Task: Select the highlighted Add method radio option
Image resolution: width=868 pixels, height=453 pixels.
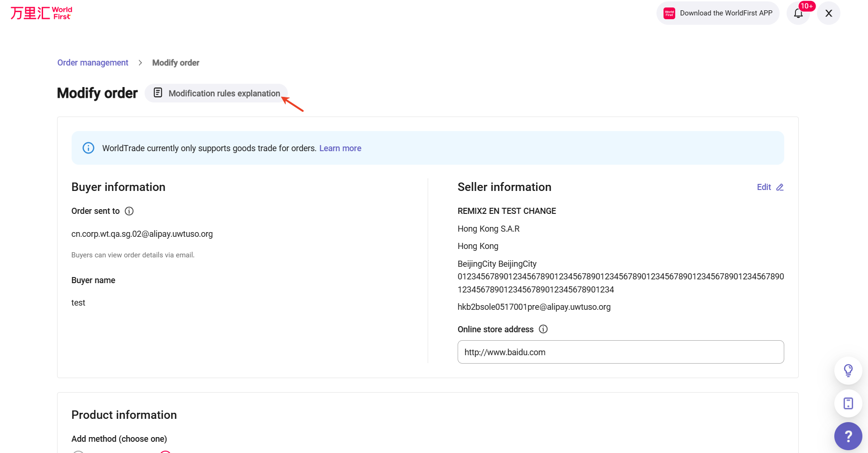Action: tap(165, 452)
